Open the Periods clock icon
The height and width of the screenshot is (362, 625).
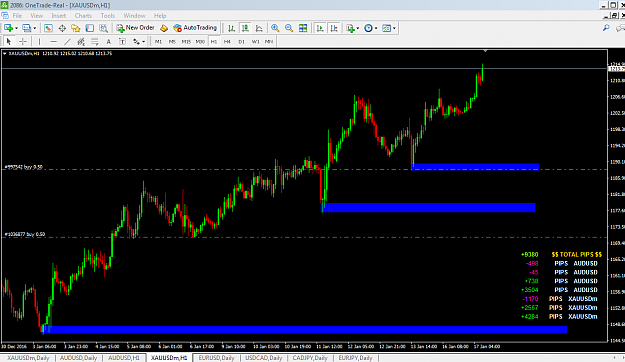[x=369, y=28]
